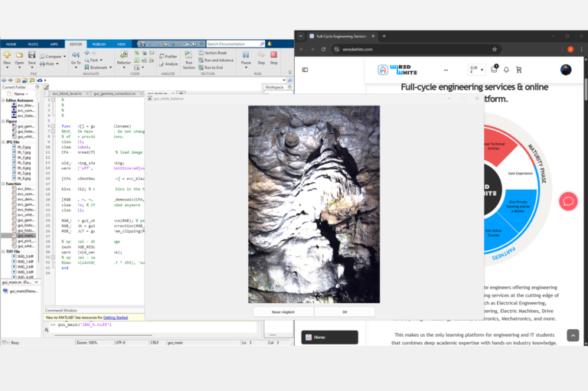Viewport: 588px width, 391px height.
Task: Open the Workspace panel actions menu
Action: click(x=289, y=87)
